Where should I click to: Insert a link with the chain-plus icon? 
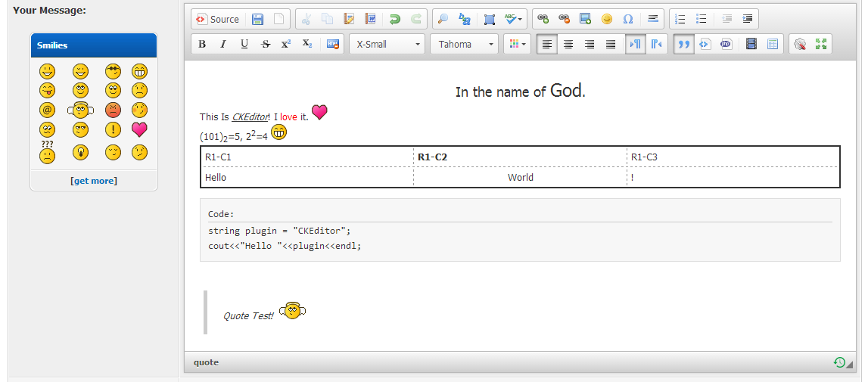pyautogui.click(x=543, y=20)
